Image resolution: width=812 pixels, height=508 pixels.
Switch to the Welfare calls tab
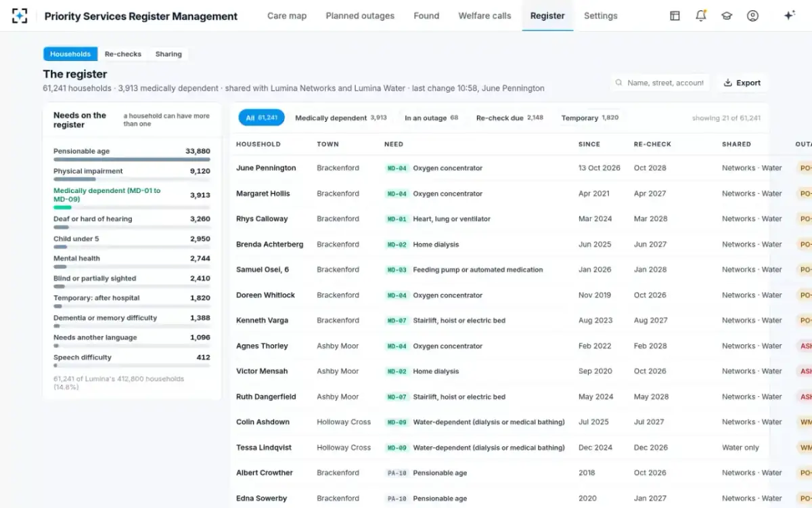[x=484, y=16]
